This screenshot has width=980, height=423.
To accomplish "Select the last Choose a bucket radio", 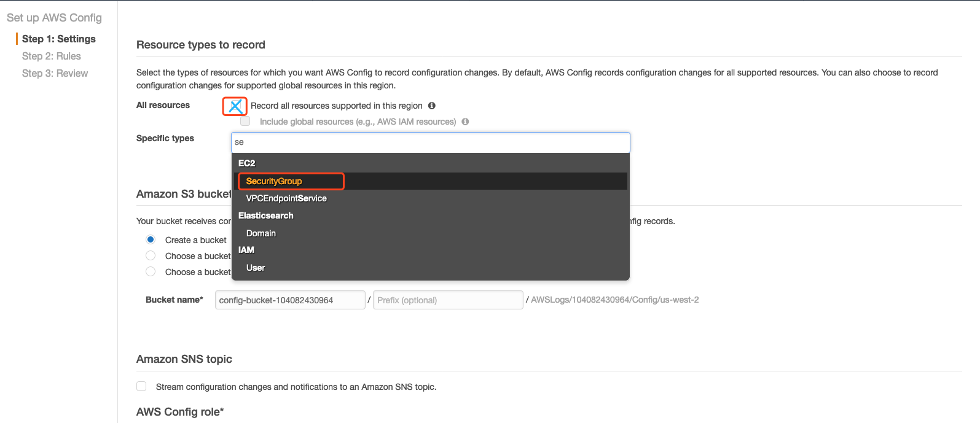I will coord(151,271).
